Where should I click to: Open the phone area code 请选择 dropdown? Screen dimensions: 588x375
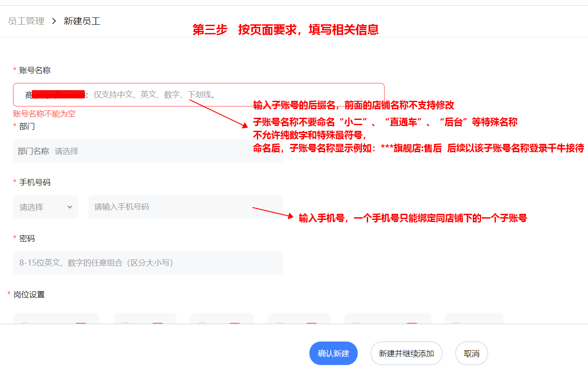pos(45,207)
